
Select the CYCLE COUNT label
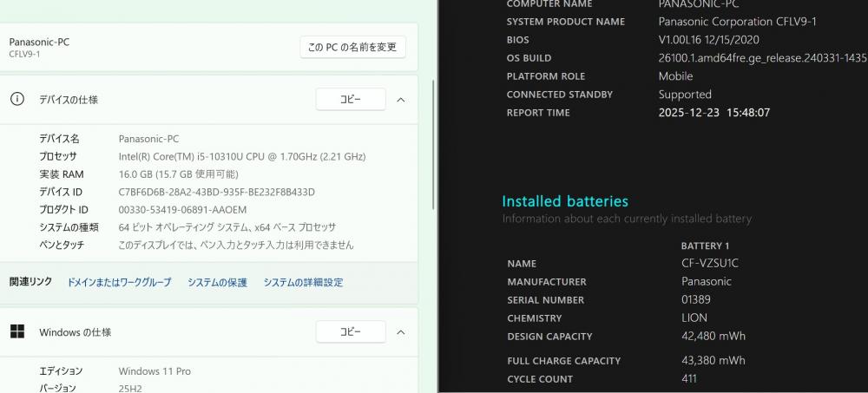540,379
